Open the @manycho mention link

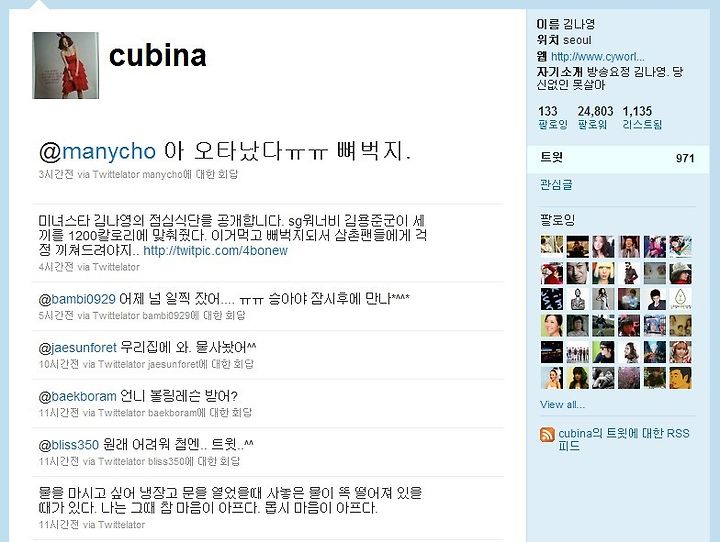pyautogui.click(x=97, y=151)
